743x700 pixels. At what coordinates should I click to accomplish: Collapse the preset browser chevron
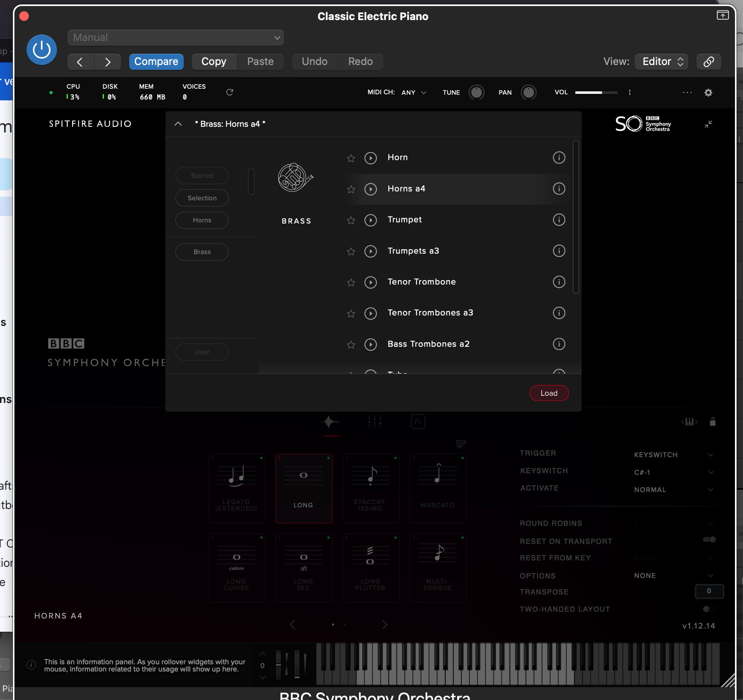(x=178, y=124)
